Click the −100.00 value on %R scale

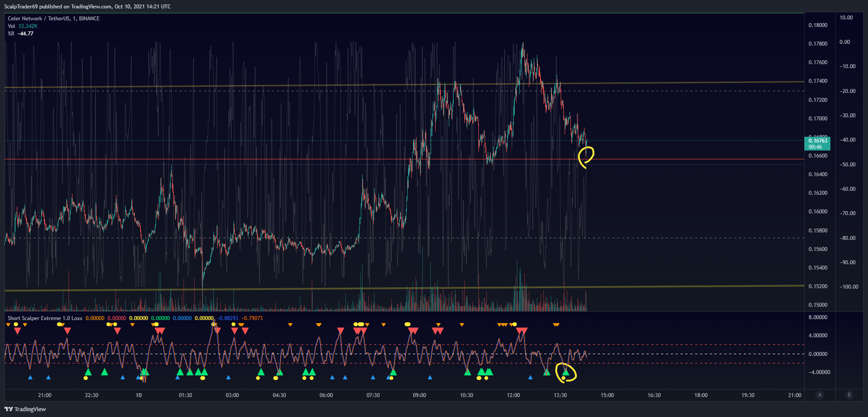pyautogui.click(x=849, y=287)
